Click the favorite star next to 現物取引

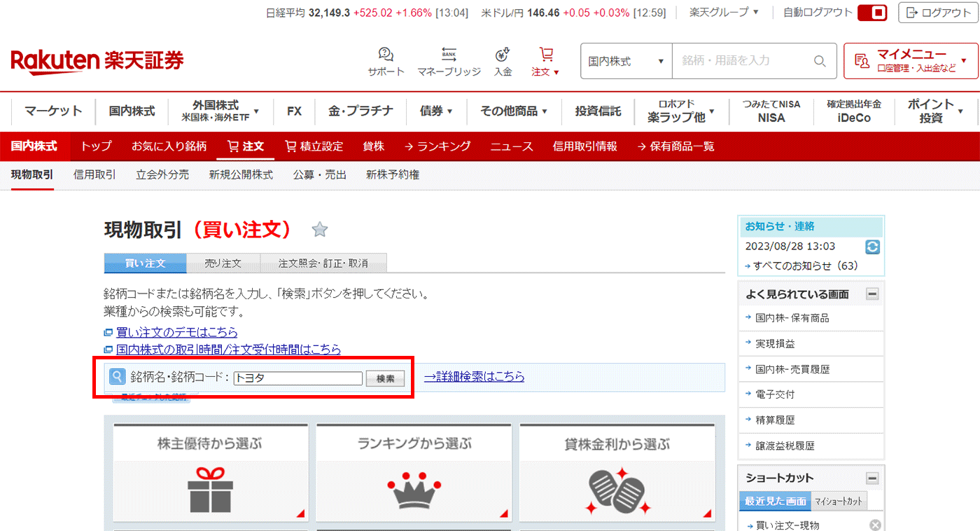320,229
